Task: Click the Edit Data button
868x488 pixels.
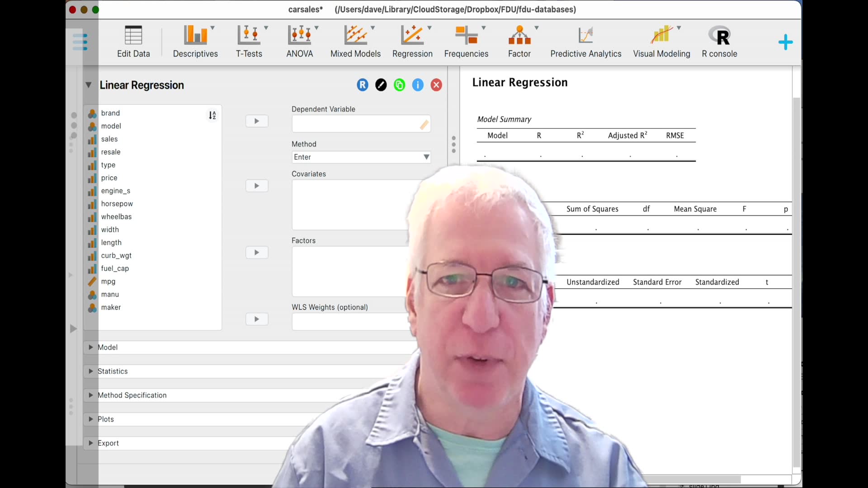Action: (x=133, y=41)
